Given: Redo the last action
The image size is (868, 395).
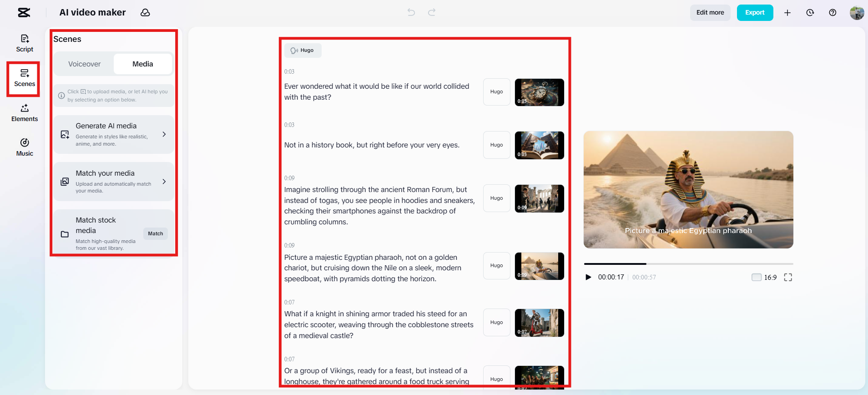Looking at the screenshot, I should click(432, 12).
